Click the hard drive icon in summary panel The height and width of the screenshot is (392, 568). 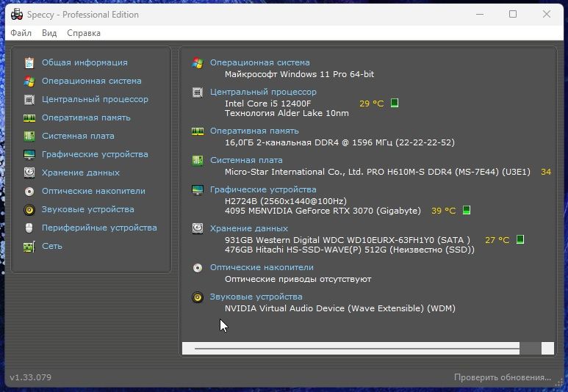coord(198,228)
